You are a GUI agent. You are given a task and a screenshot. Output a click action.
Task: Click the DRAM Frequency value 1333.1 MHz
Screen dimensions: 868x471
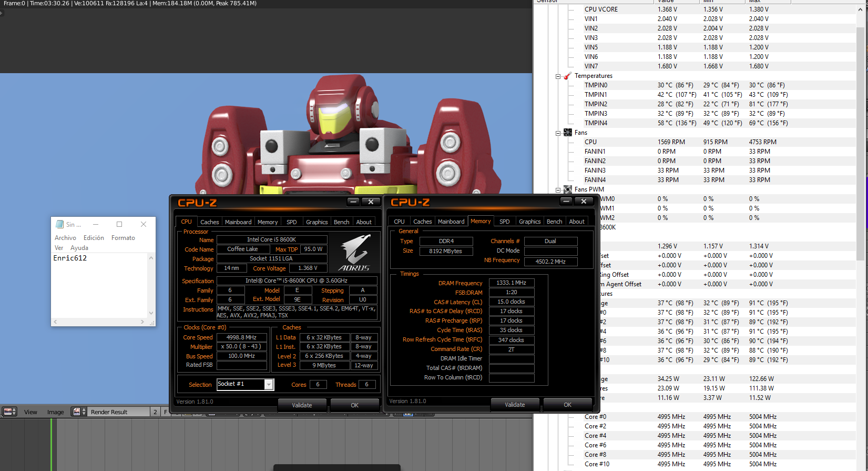(512, 283)
